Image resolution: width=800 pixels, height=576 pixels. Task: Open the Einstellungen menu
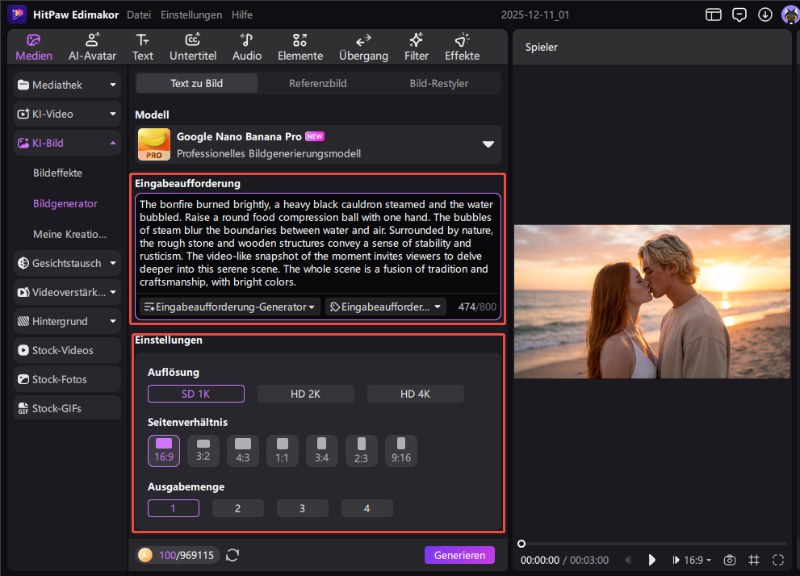tap(192, 15)
